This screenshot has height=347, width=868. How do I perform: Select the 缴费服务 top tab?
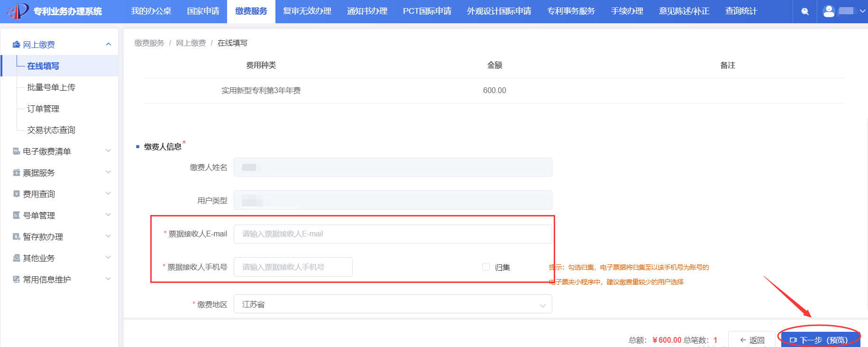(x=251, y=11)
